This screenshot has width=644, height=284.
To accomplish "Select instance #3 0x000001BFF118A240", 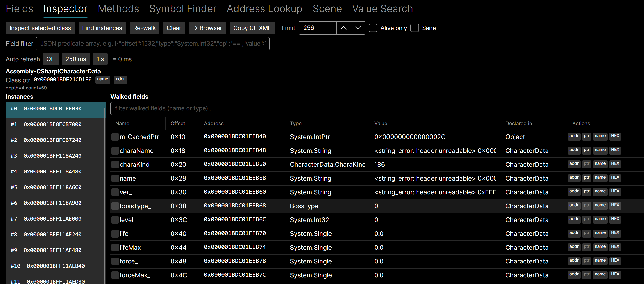I will pyautogui.click(x=55, y=156).
